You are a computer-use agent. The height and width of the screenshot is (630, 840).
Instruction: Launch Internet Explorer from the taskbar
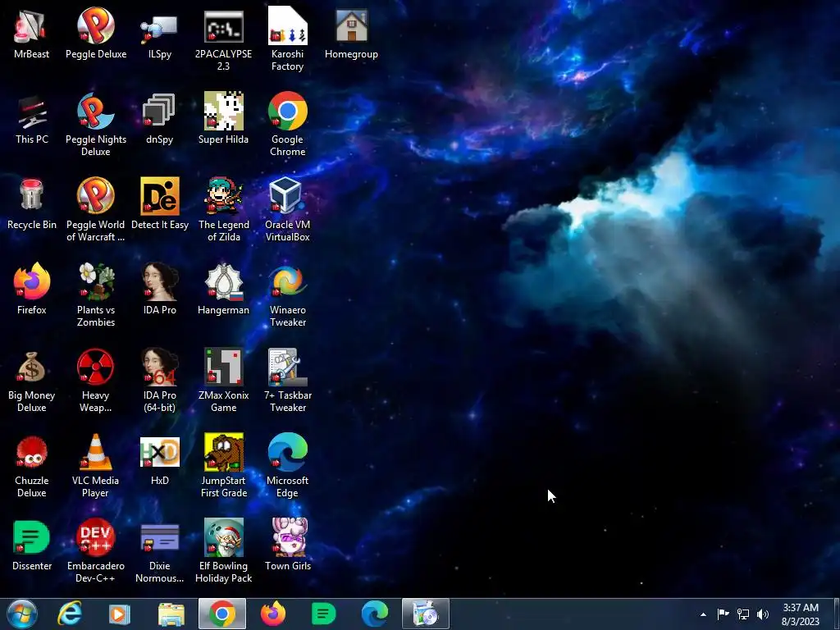tap(70, 614)
